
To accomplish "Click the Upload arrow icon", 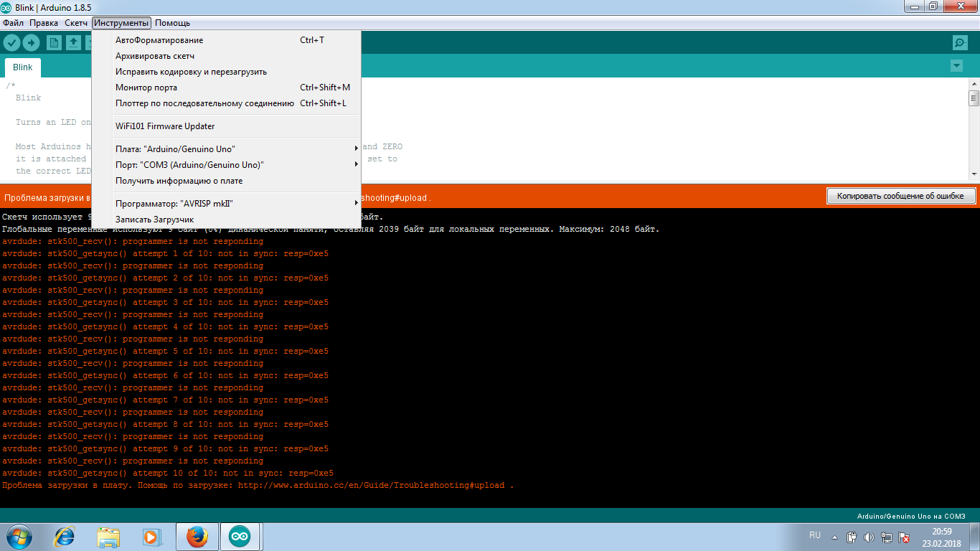I will click(x=32, y=42).
